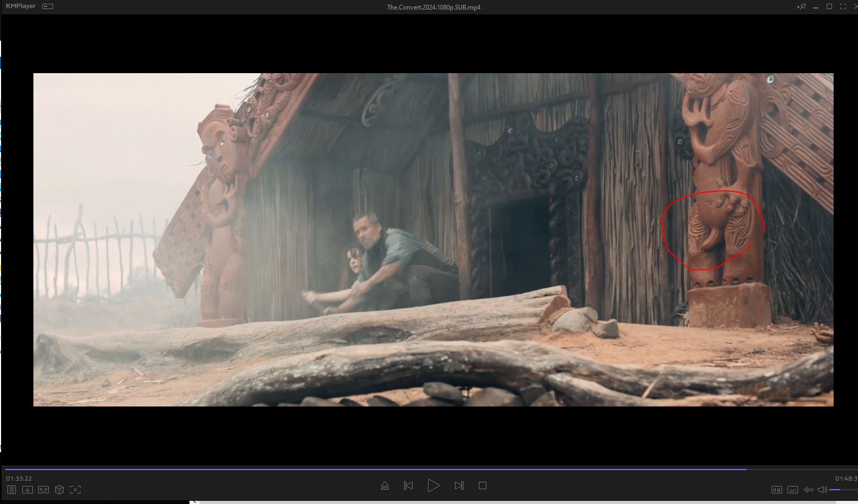The height and width of the screenshot is (504, 858).
Task: Click the eject/open file icon
Action: pos(385,485)
